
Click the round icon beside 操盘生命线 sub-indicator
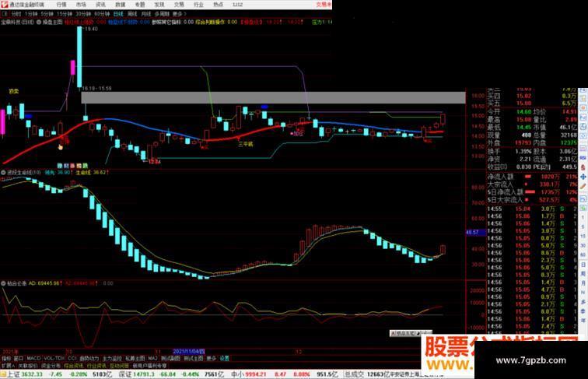[3, 172]
